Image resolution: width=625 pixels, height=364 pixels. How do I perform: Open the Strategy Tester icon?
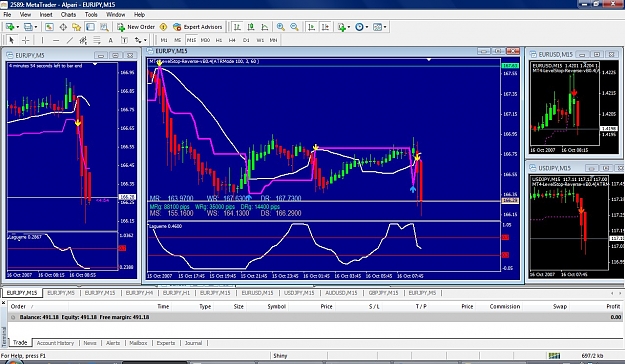click(104, 27)
